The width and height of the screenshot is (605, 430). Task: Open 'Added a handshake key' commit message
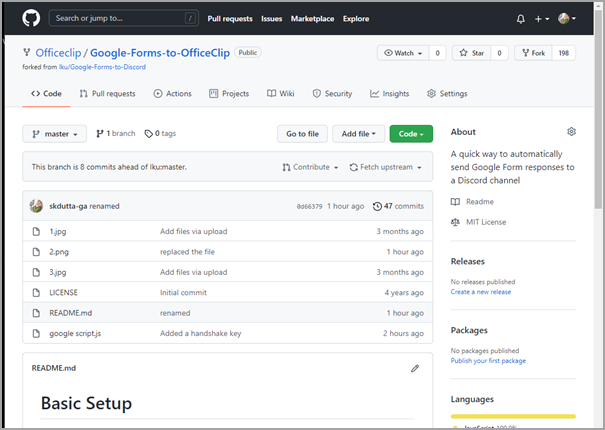200,334
